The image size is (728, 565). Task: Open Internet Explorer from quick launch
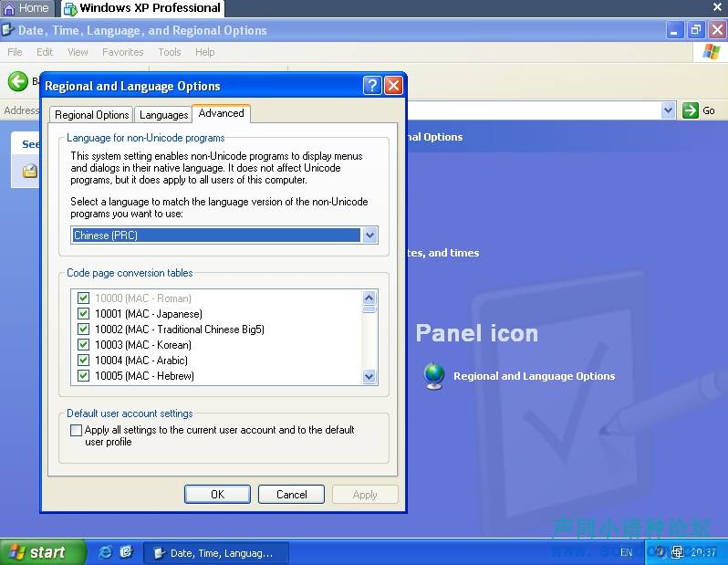pyautogui.click(x=106, y=552)
